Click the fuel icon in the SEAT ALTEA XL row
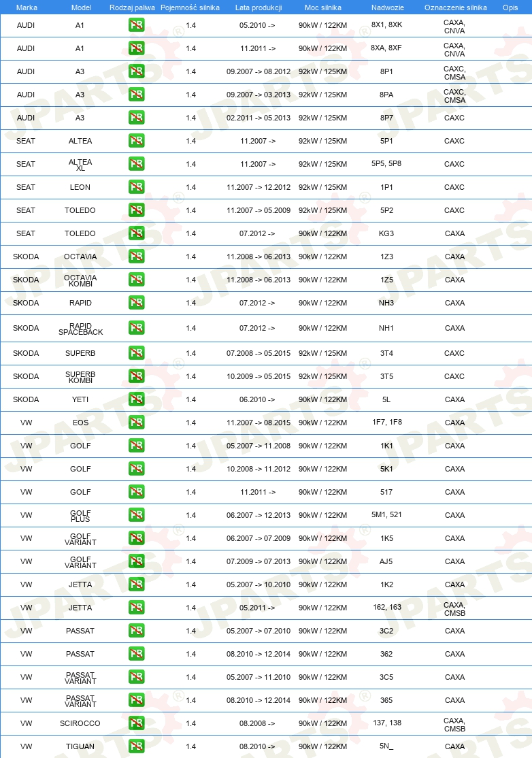Screen dimensions: 532x758 pyautogui.click(x=136, y=164)
